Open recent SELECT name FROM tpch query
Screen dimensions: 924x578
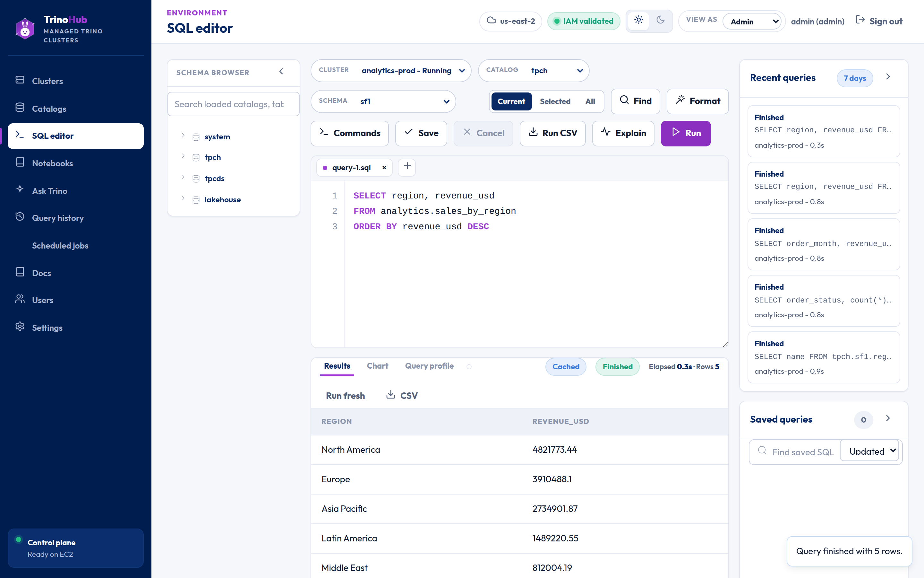coord(824,357)
